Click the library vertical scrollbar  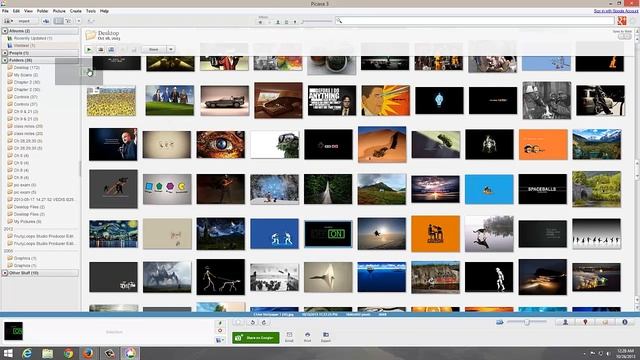click(x=637, y=169)
